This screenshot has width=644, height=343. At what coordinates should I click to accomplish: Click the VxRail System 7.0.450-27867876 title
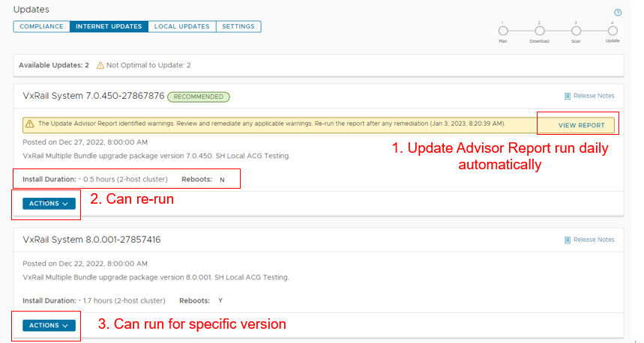tap(94, 96)
